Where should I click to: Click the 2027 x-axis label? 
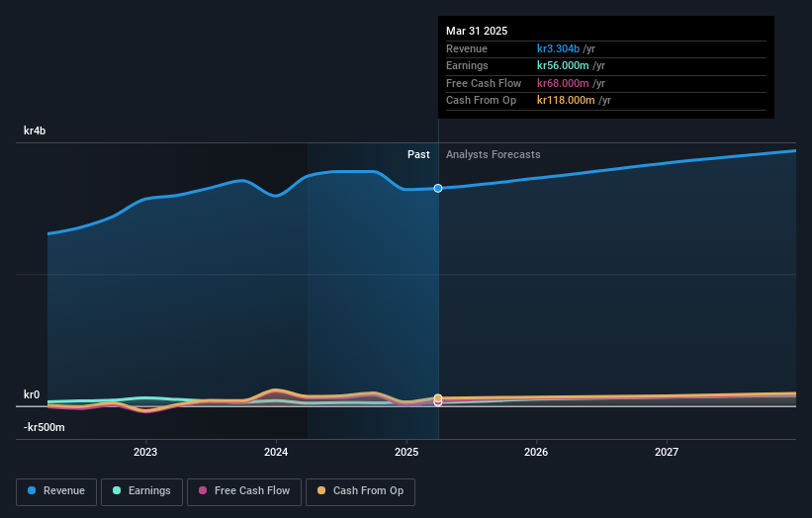point(667,453)
